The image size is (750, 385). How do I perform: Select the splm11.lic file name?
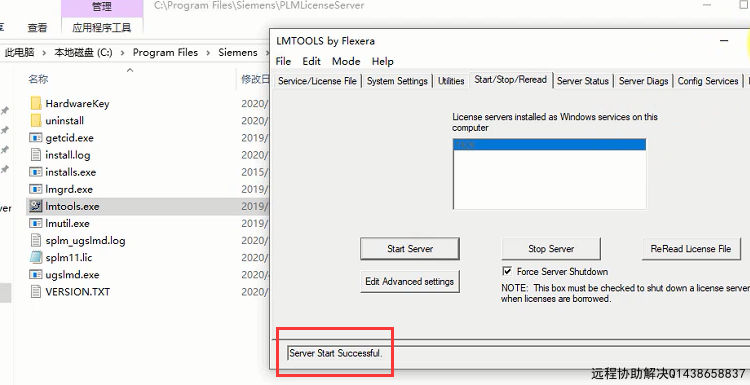tap(69, 258)
